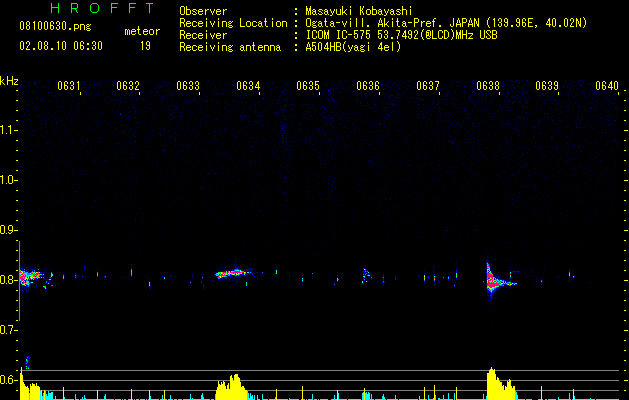Click the 0.6 kHz axis label

tap(7, 380)
